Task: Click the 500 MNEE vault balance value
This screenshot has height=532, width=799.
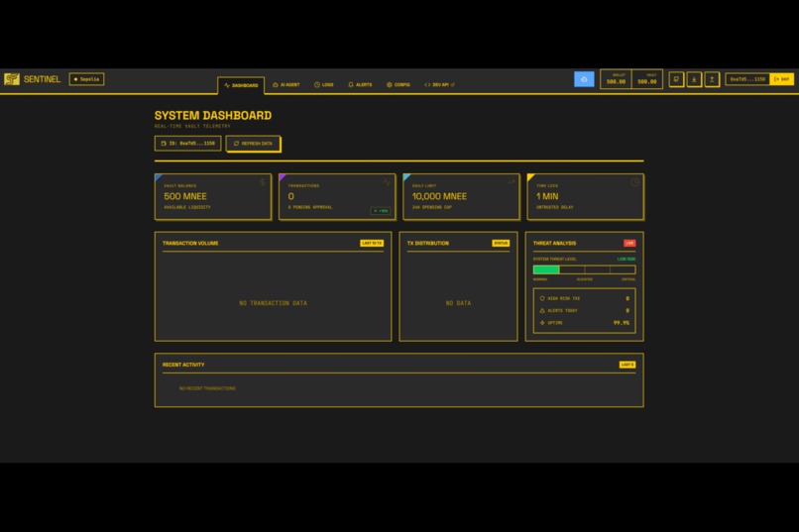Action: tap(185, 196)
